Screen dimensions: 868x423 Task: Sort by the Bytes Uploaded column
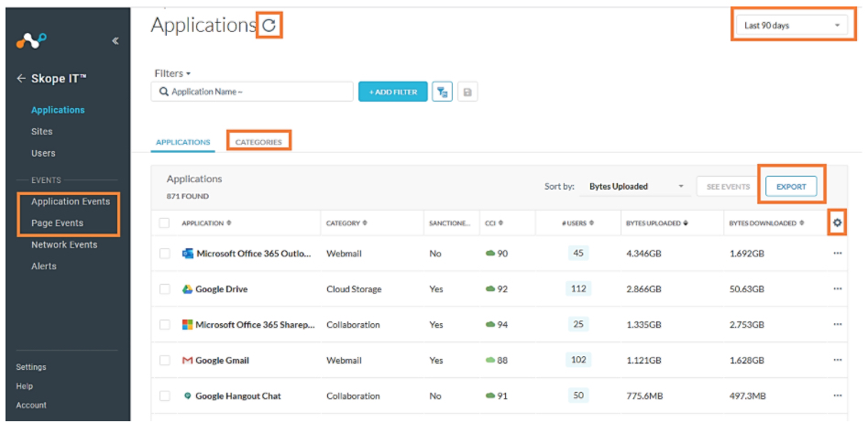pos(657,222)
